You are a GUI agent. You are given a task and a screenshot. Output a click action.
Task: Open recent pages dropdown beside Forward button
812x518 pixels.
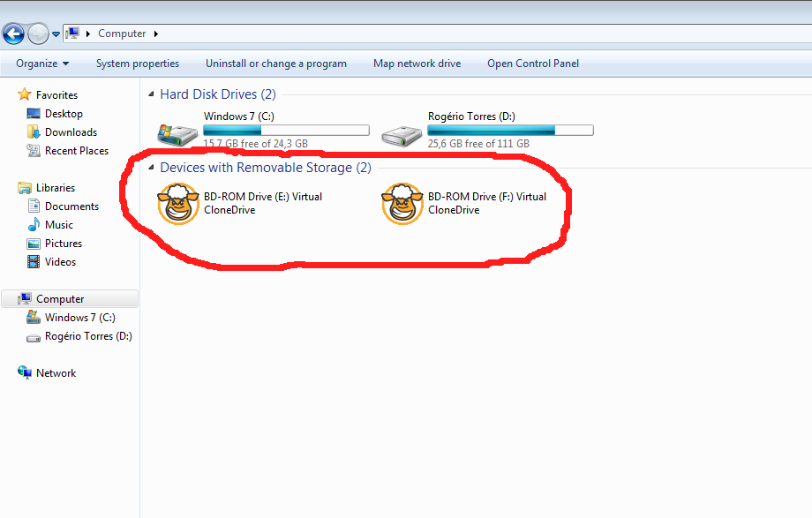[x=56, y=34]
